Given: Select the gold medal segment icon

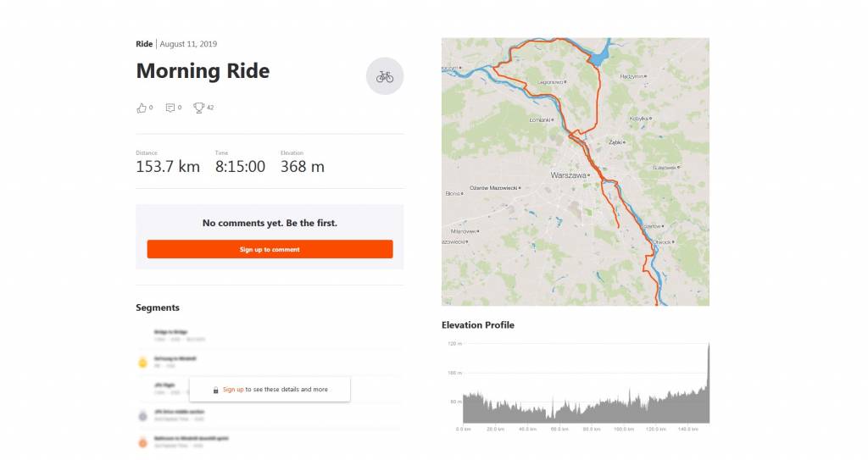Looking at the screenshot, I should pyautogui.click(x=142, y=362).
